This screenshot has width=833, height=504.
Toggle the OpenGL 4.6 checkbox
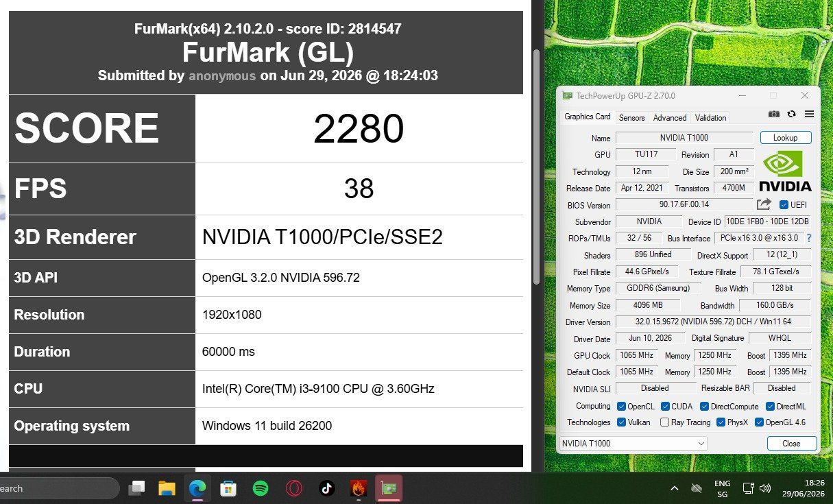pos(759,422)
